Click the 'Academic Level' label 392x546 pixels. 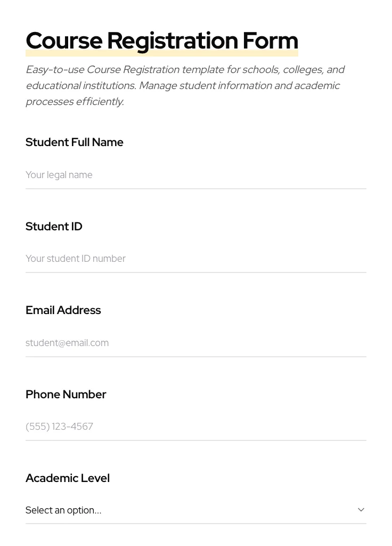point(68,478)
